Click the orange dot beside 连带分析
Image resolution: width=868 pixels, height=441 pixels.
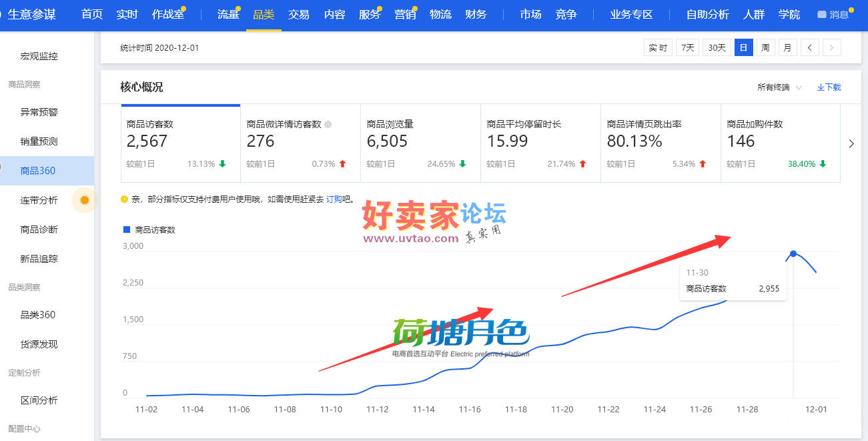click(x=85, y=200)
